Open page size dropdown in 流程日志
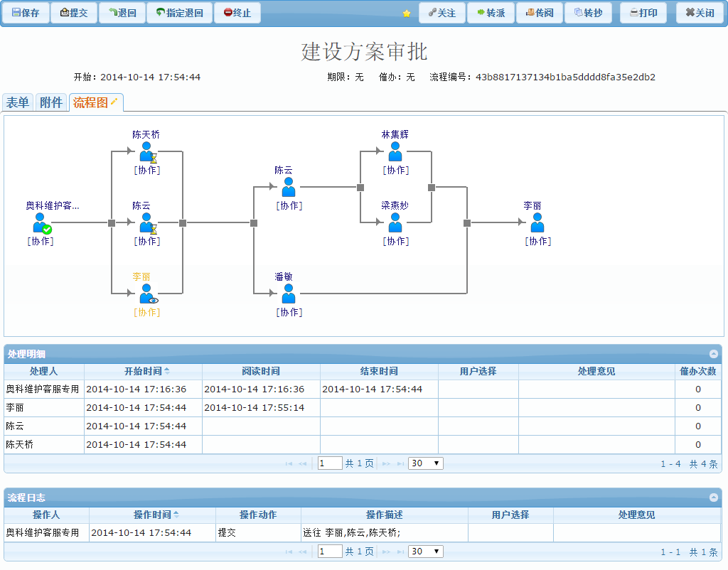728x570 pixels. click(426, 552)
